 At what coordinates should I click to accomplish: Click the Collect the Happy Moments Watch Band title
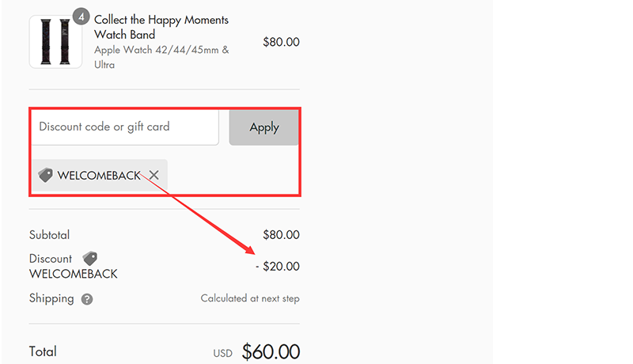click(161, 27)
